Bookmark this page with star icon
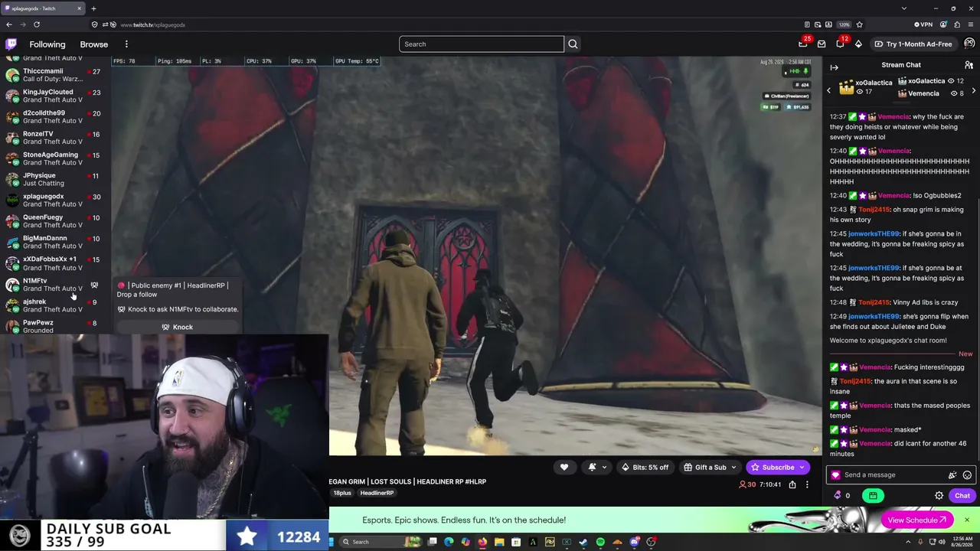980x551 pixels. [x=859, y=24]
